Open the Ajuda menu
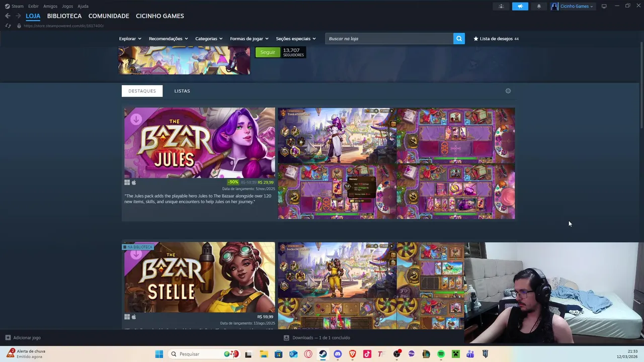The height and width of the screenshot is (362, 644). pos(83,6)
